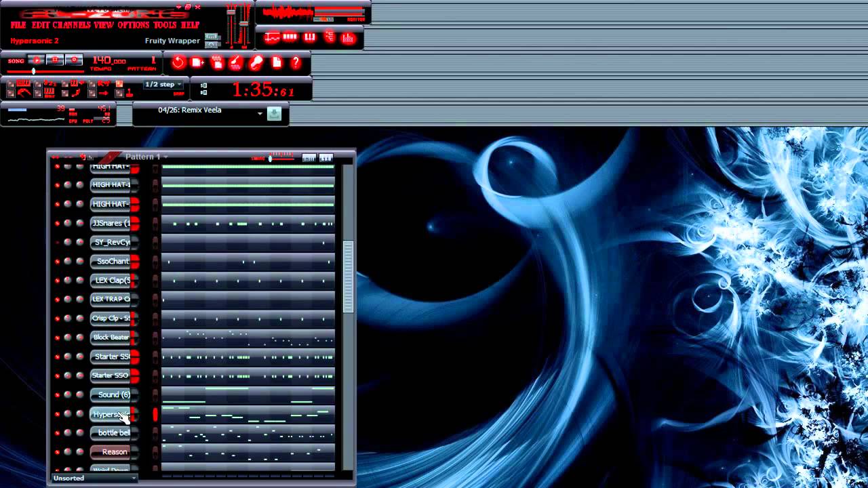Open the Mixer view icon
The width and height of the screenshot is (868, 488).
[x=348, y=37]
